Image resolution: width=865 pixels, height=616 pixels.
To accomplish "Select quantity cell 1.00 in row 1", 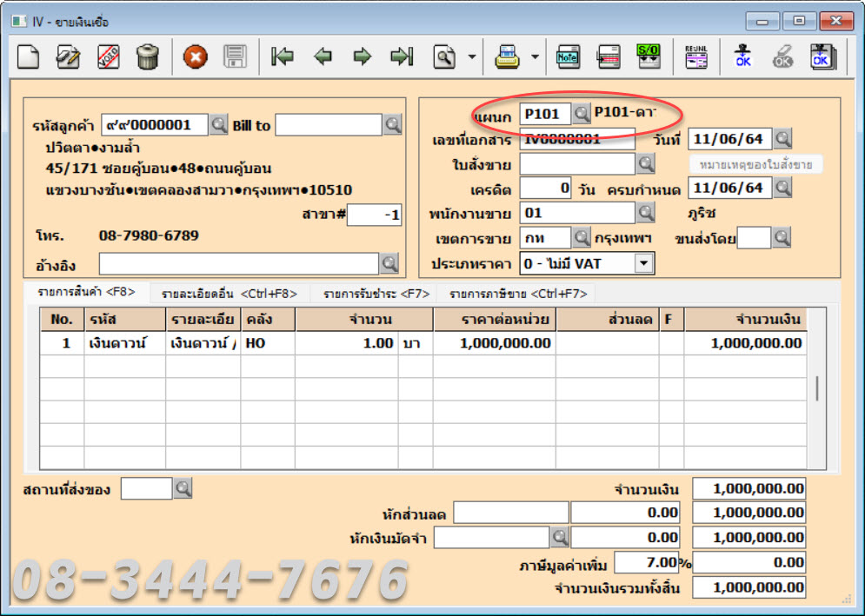I will point(347,343).
